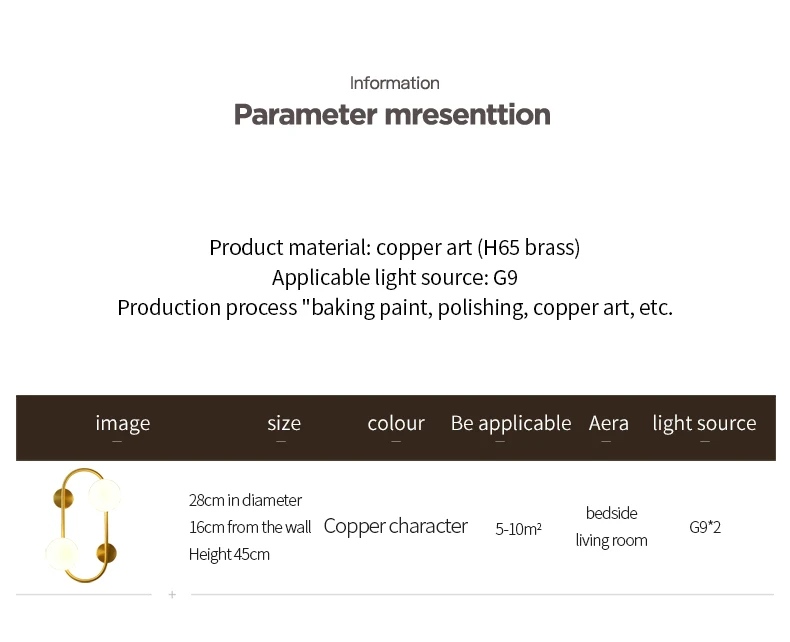This screenshot has height=642, width=790.
Task: Click the '28cm in diameter' size text
Action: [245, 500]
